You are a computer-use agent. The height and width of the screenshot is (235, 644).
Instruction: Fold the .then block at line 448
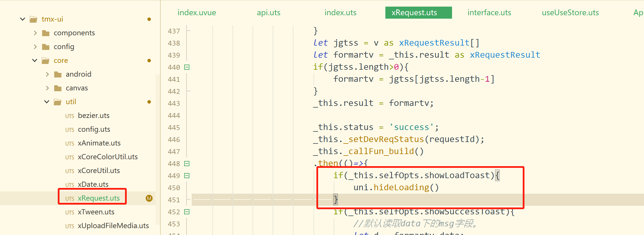pyautogui.click(x=187, y=164)
